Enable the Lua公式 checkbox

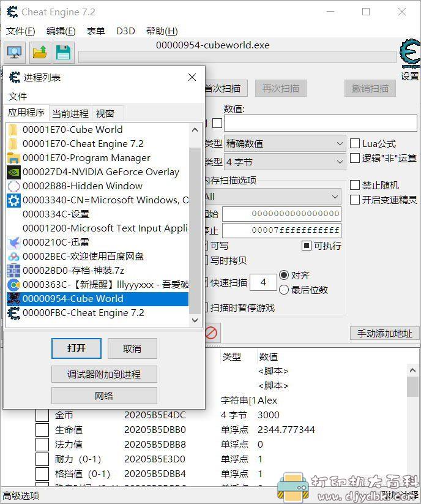[354, 143]
